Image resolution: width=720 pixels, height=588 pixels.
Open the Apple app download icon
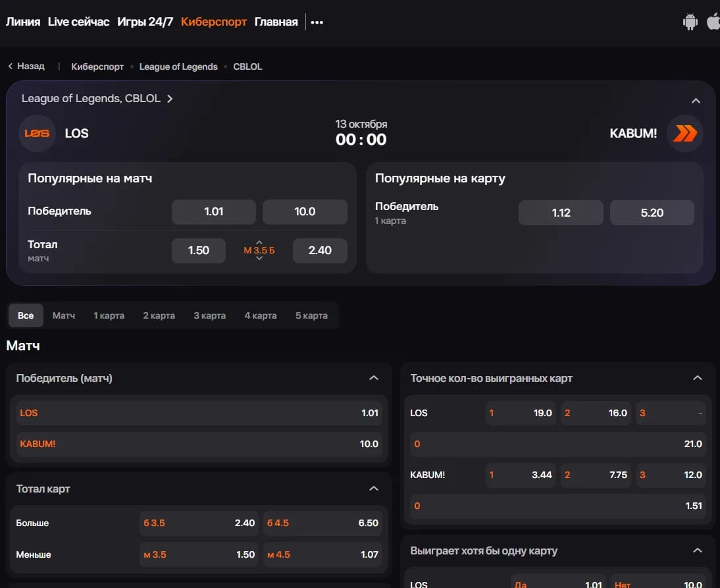click(713, 22)
